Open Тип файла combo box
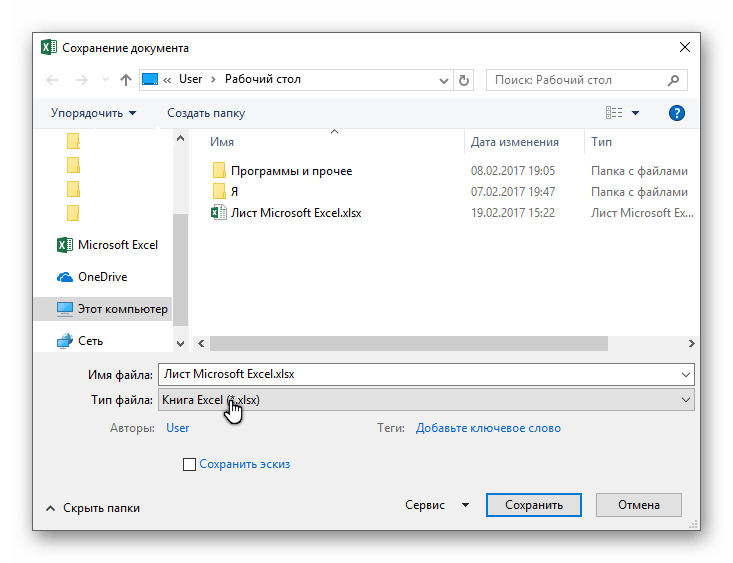Image resolution: width=733 pixels, height=563 pixels. point(426,400)
